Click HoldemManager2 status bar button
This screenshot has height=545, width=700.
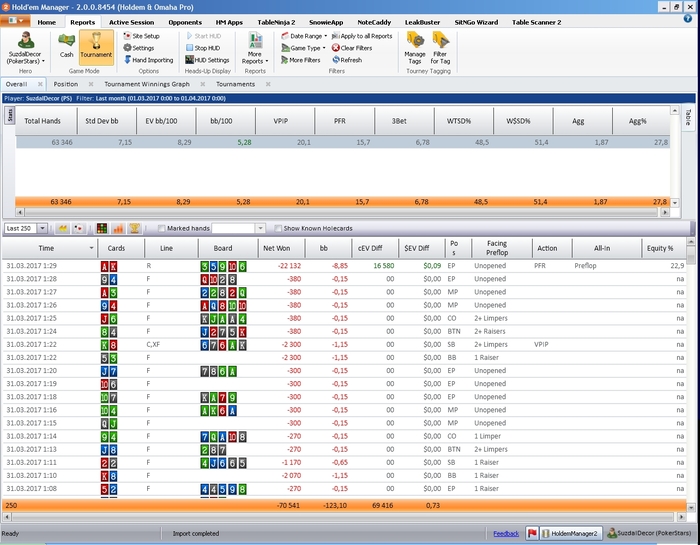(571, 533)
